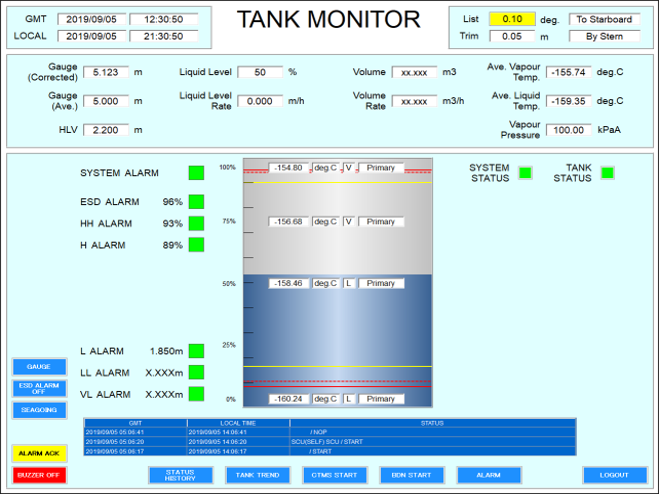
Task: Click the green SYSTEM ALARM indicator
Action: coord(196,173)
